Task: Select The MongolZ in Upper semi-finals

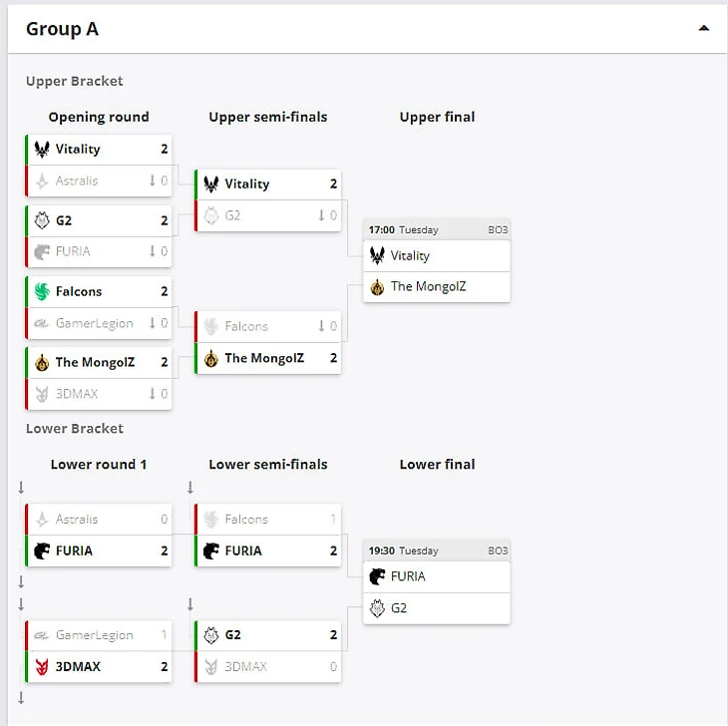Action: (264, 358)
